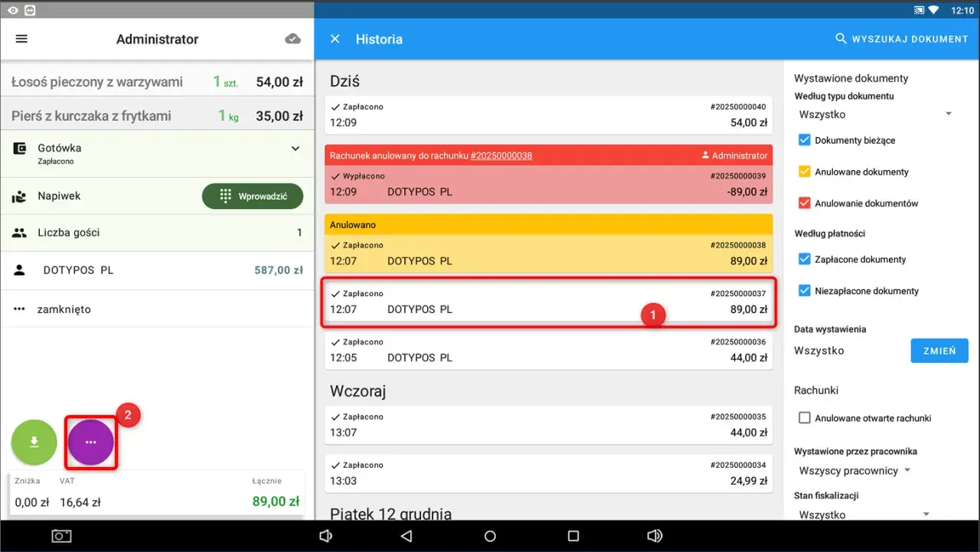Uncheck Dokumenty bieżące checkbox
This screenshot has height=552, width=980.
[x=804, y=140]
